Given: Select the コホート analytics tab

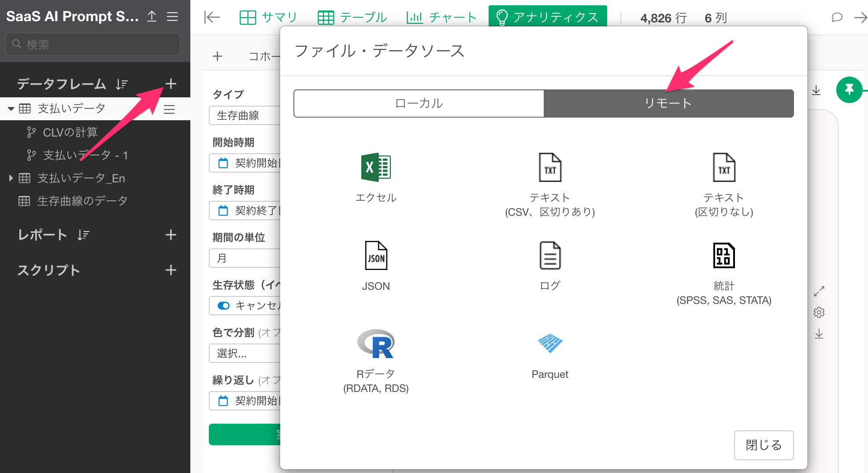Looking at the screenshot, I should tap(264, 56).
